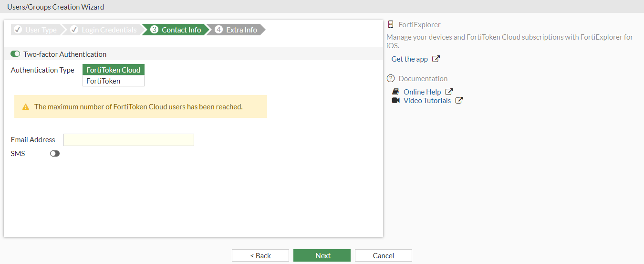Click the maximum FortiToken Cloud users warning text

[138, 107]
